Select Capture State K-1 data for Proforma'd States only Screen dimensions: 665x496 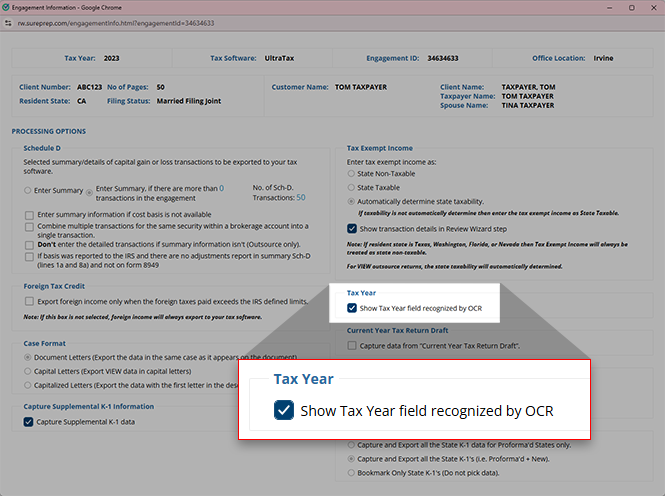[351, 445]
